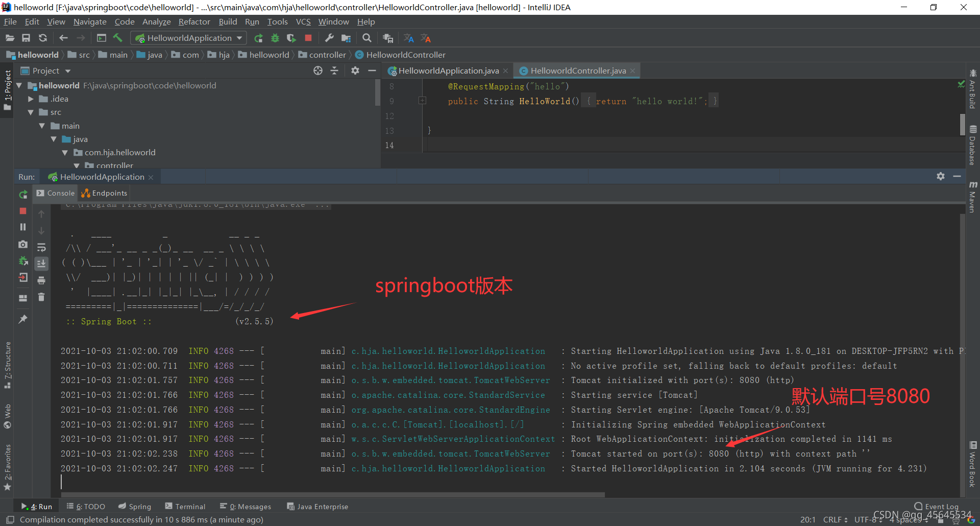The image size is (980, 526).
Task: Open the VCS menu
Action: click(x=303, y=22)
